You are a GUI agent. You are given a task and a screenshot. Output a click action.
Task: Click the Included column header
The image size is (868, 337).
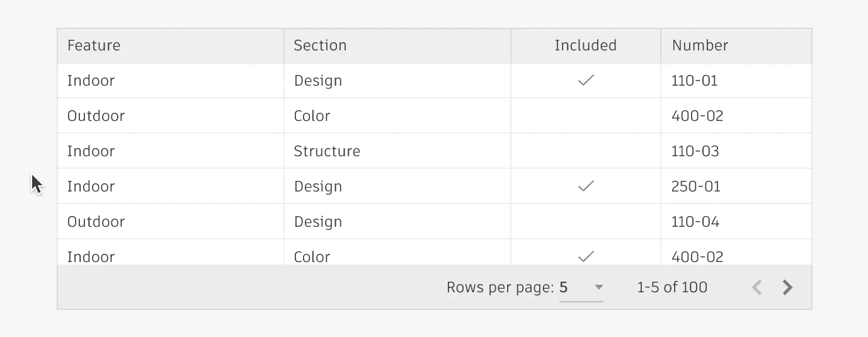click(x=585, y=45)
